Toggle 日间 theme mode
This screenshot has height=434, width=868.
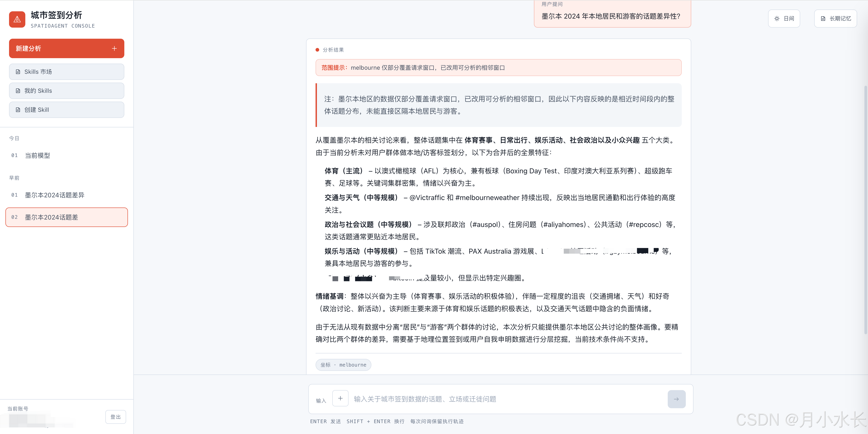[784, 19]
